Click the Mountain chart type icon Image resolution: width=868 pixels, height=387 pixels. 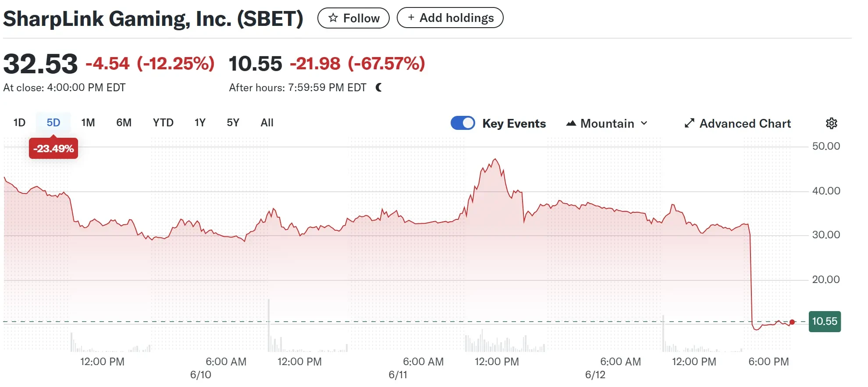571,123
